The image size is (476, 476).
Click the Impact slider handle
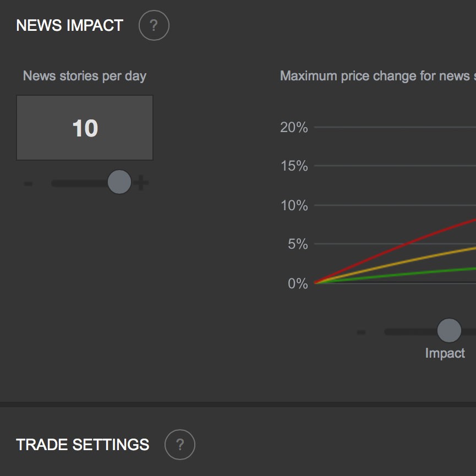pos(449,331)
